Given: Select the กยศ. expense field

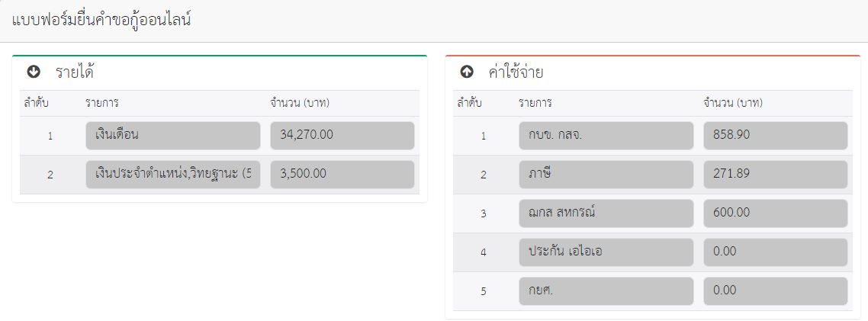Looking at the screenshot, I should coord(606,291).
